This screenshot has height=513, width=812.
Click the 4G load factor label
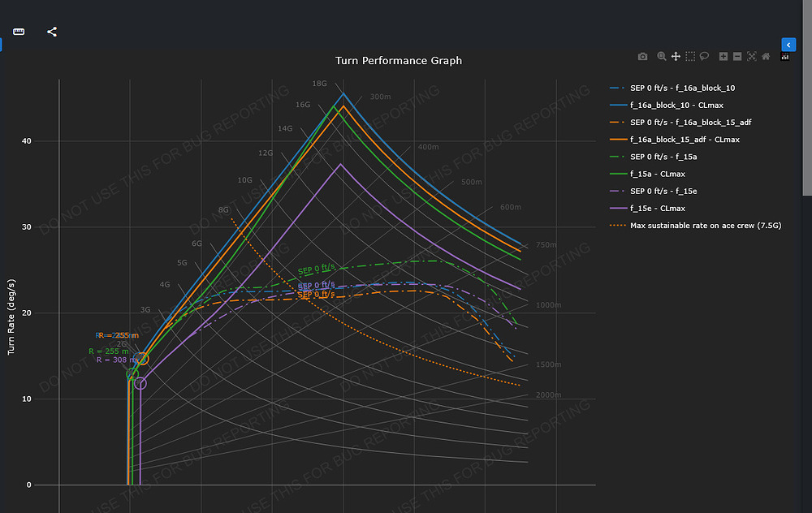(x=165, y=284)
